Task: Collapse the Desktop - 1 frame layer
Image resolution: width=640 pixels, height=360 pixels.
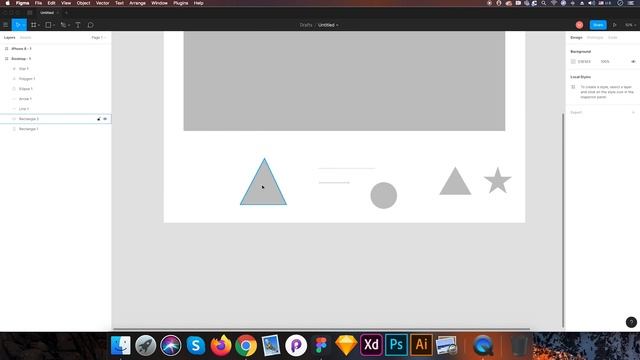Action: click(6, 59)
